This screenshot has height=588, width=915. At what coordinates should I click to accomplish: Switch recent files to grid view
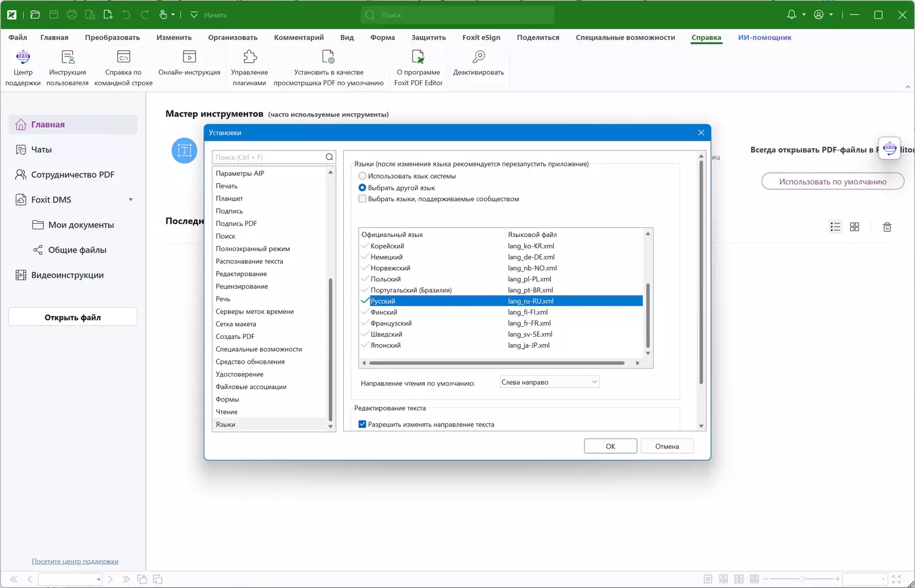point(854,227)
